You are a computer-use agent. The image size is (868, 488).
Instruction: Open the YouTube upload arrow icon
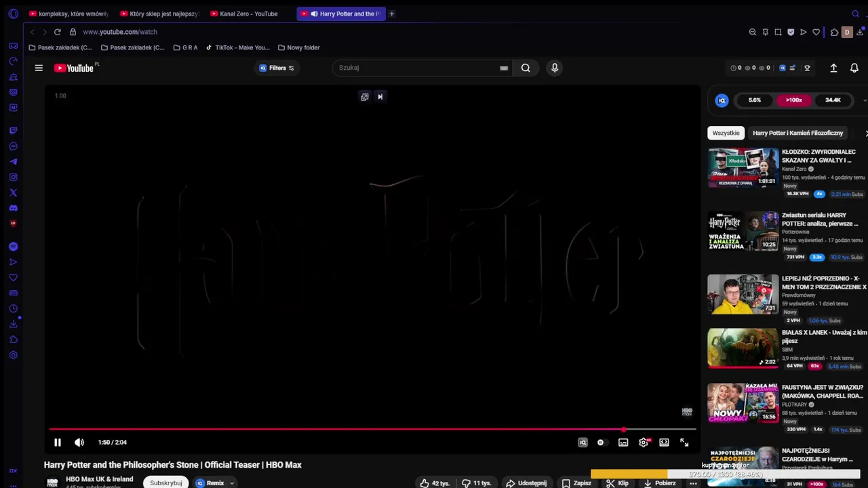(x=833, y=68)
